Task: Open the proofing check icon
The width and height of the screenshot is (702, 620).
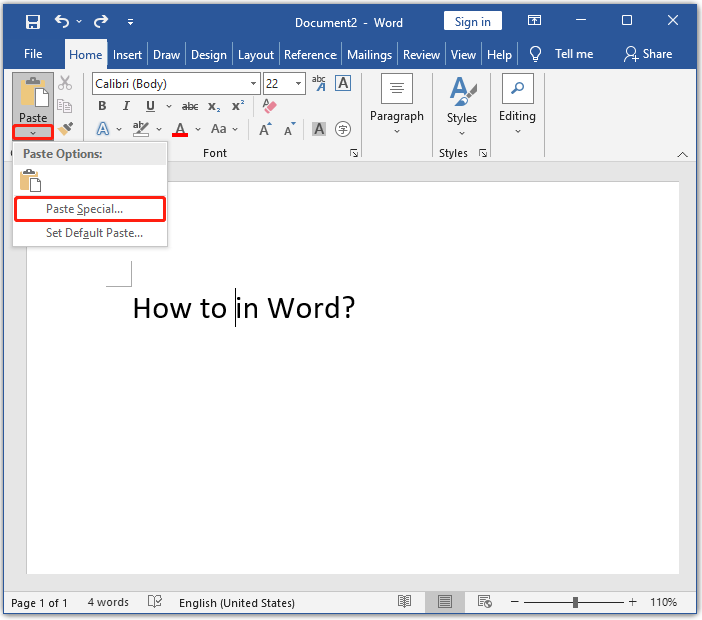Action: point(155,602)
